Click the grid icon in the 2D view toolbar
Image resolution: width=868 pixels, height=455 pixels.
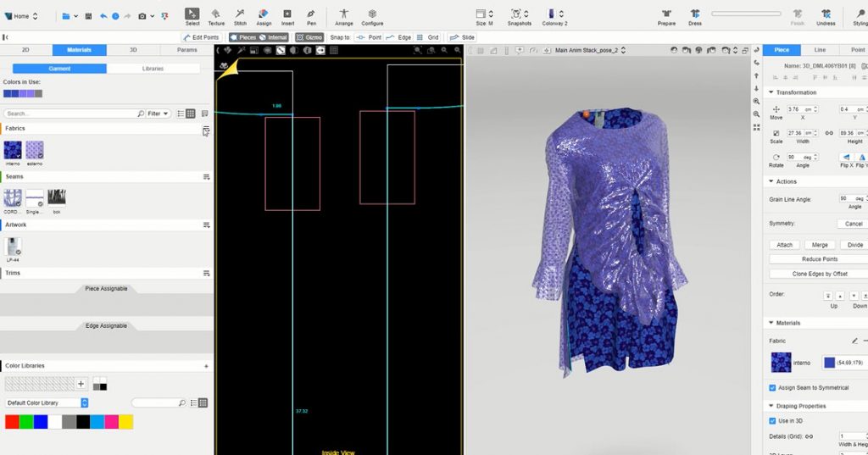334,50
